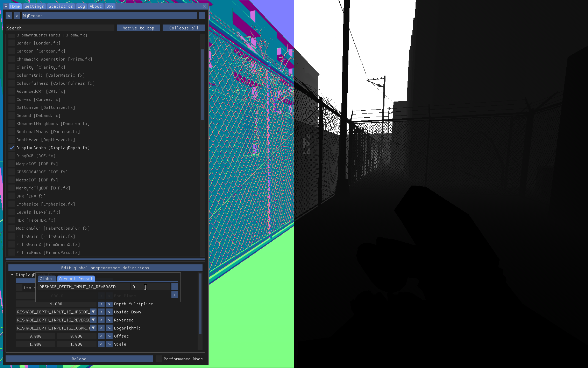
Task: Remove the RESHADE_DEPTH_INPUT_IS_REVERSED definition with minus button
Action: [x=175, y=287]
